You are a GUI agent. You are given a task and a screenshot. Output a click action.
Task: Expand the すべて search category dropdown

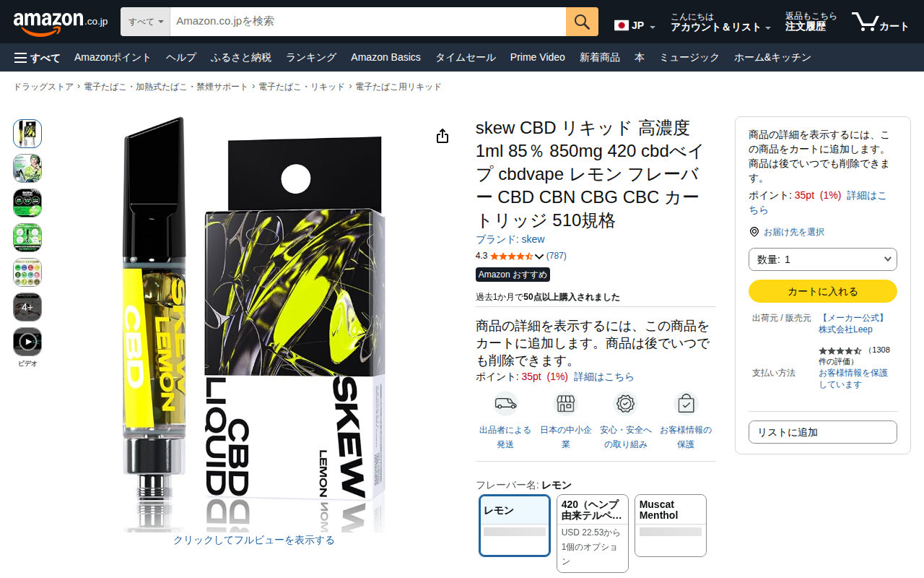tap(145, 22)
